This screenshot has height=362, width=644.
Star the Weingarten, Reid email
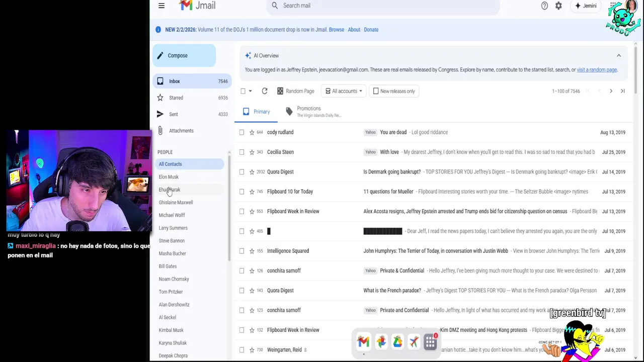(x=252, y=350)
